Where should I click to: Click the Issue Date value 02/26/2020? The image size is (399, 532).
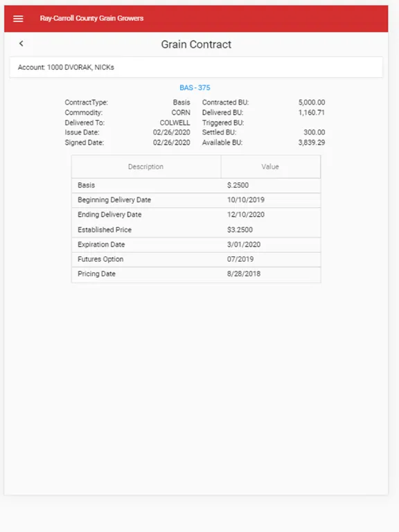pyautogui.click(x=172, y=132)
